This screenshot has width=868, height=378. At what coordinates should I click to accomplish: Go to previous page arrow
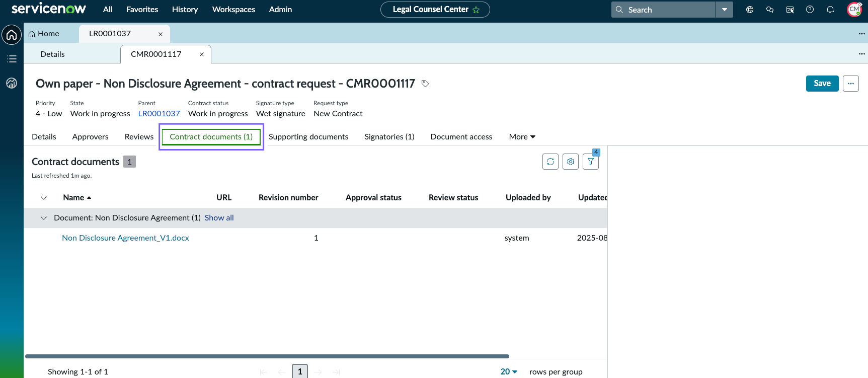pyautogui.click(x=282, y=372)
